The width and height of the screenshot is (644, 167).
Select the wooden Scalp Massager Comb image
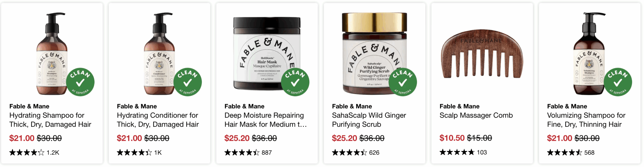point(482,54)
